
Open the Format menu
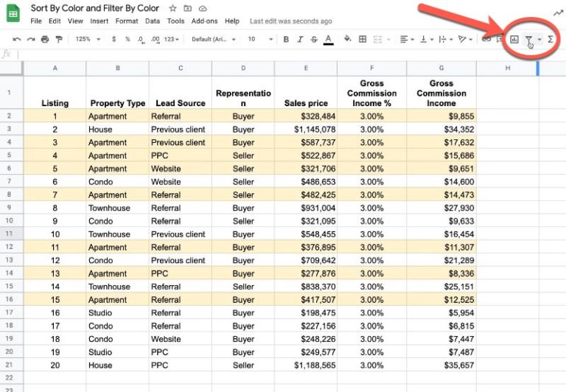[127, 21]
